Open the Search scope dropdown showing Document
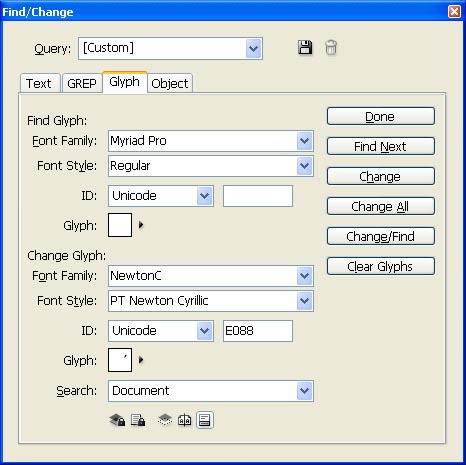The image size is (466, 465). pos(211,391)
